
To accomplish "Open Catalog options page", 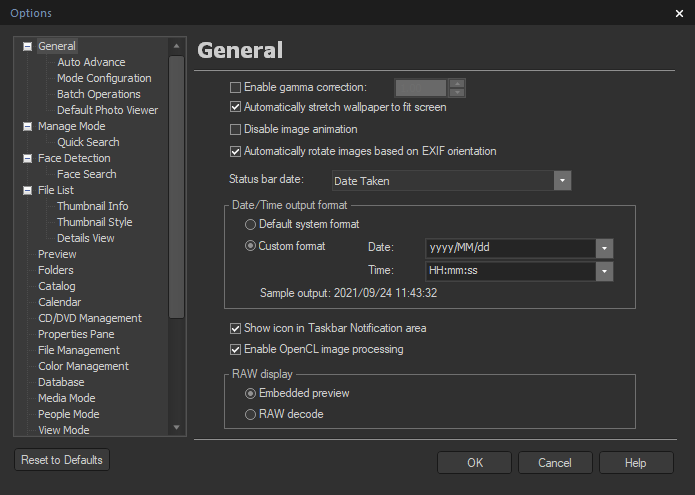I will pos(57,286).
